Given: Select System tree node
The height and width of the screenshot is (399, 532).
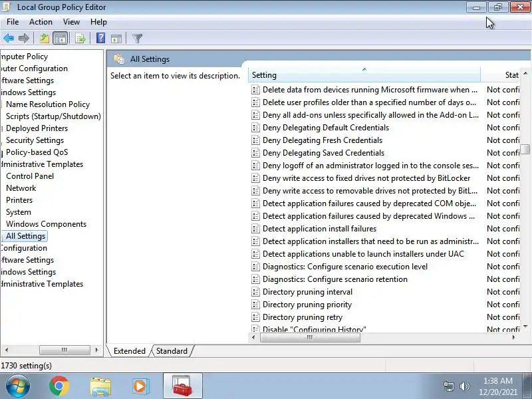Looking at the screenshot, I should (x=19, y=212).
